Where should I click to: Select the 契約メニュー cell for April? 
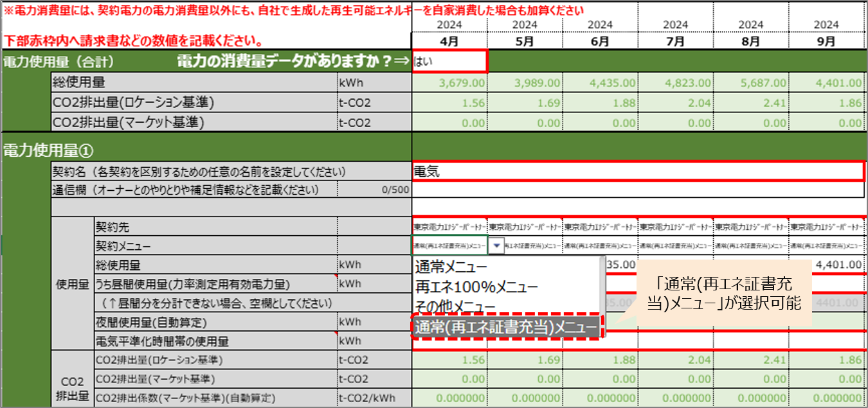[450, 245]
